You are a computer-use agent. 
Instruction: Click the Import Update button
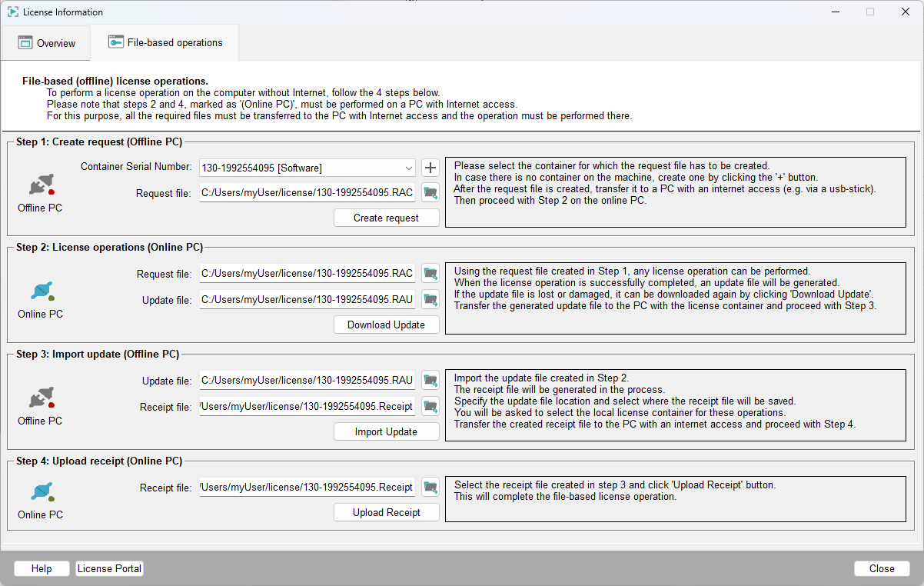(387, 431)
